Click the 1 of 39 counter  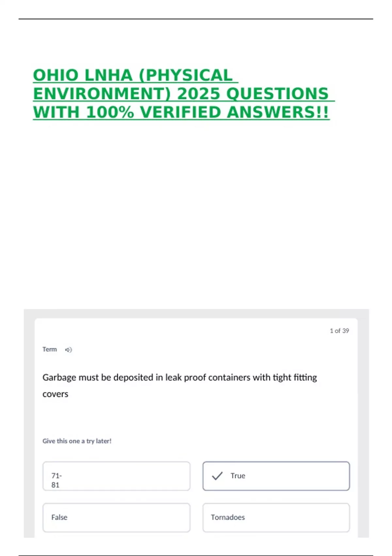339,331
